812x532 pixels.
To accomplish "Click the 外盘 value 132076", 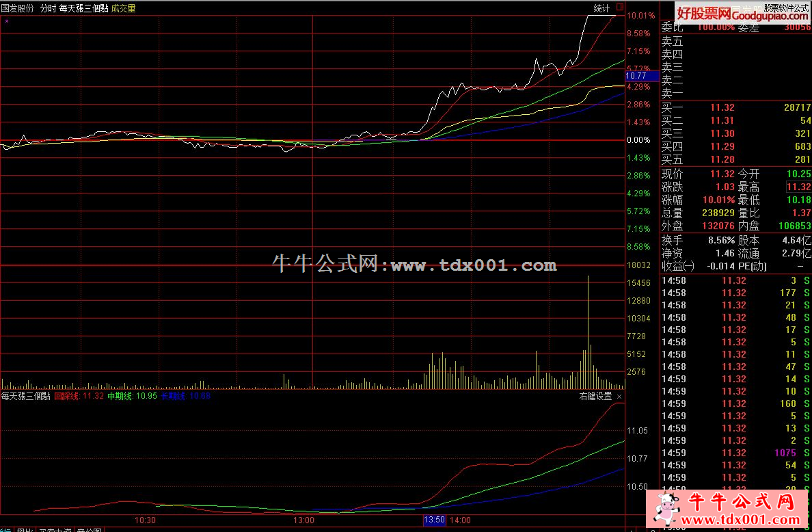I will pos(718,226).
